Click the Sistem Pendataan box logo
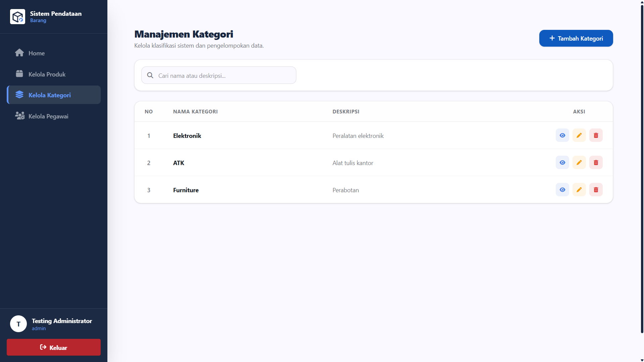 click(17, 16)
